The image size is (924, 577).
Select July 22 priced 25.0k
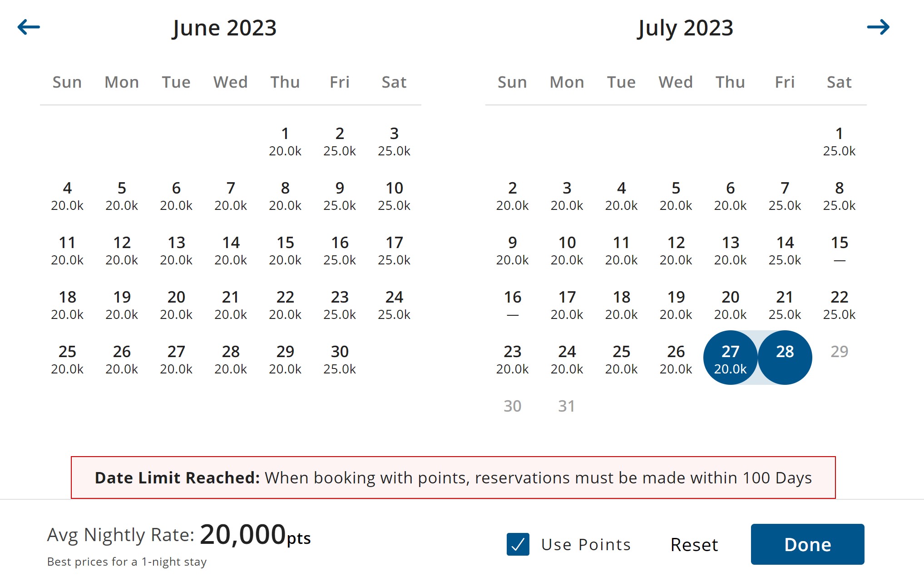[x=839, y=305]
